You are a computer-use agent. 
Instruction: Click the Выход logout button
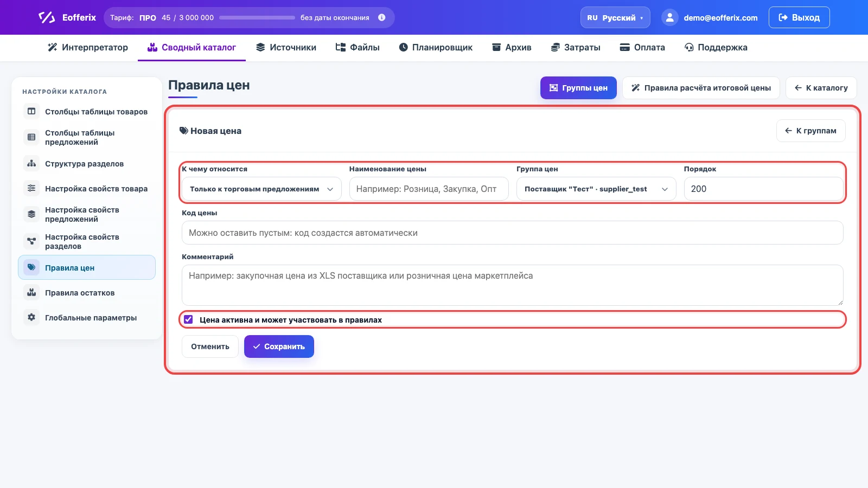tap(799, 17)
